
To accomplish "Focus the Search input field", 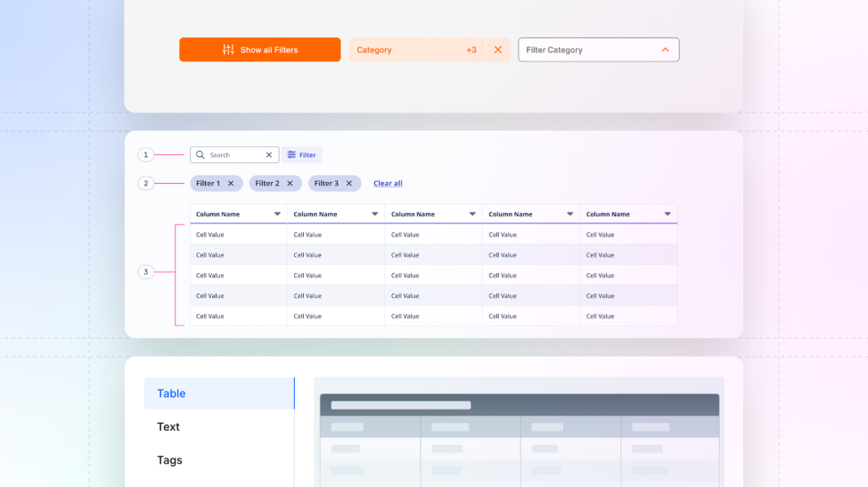I will click(234, 155).
